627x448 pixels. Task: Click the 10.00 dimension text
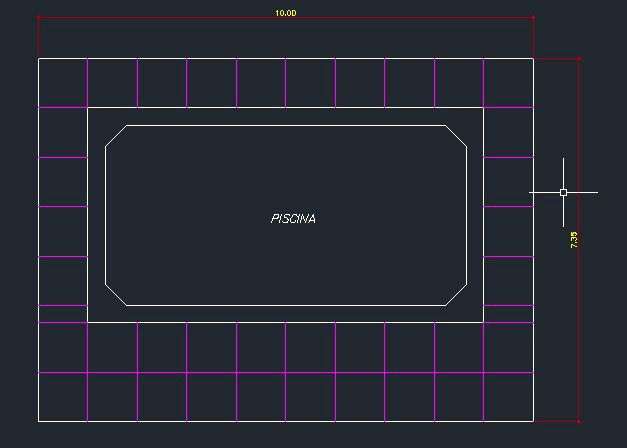(x=286, y=14)
